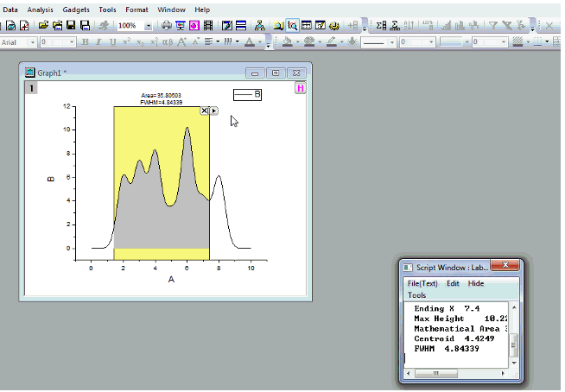Open Edit menu in Script Window
The height and width of the screenshot is (392, 565).
453,283
